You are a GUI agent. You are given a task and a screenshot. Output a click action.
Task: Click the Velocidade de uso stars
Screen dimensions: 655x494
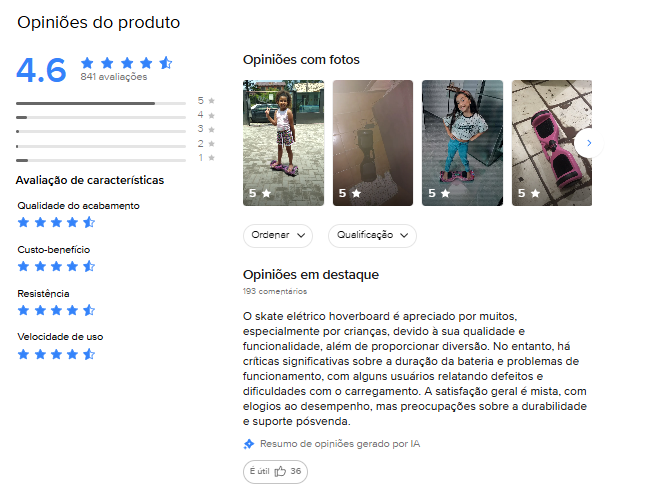tap(56, 355)
